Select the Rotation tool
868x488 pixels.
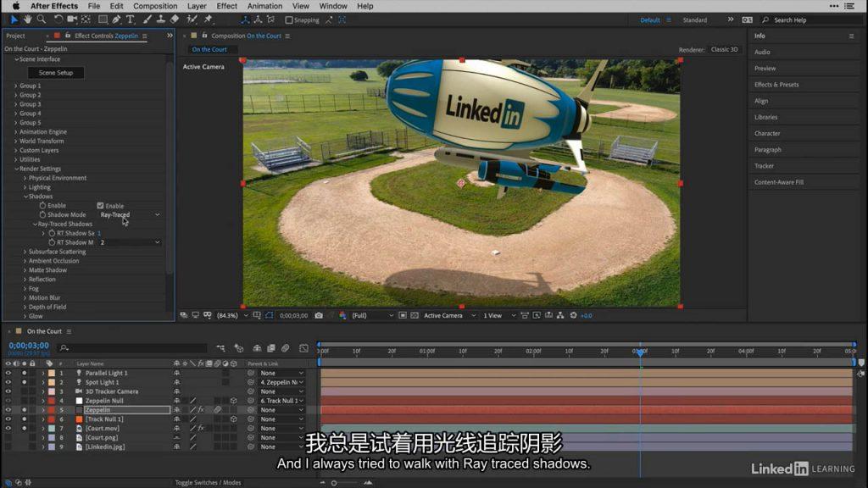[x=58, y=20]
